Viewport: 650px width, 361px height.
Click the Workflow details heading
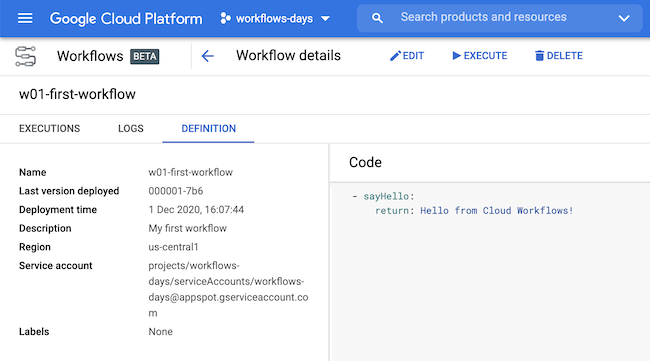point(289,56)
